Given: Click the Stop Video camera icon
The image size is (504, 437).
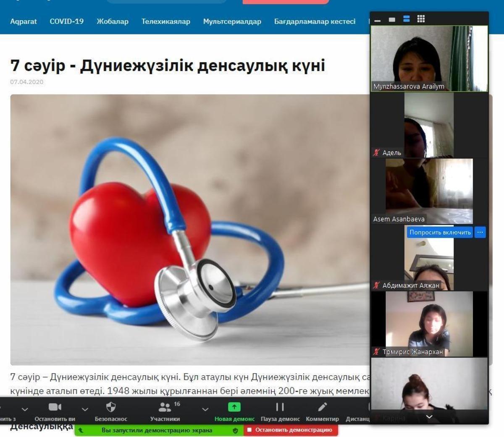Looking at the screenshot, I should coord(55,407).
